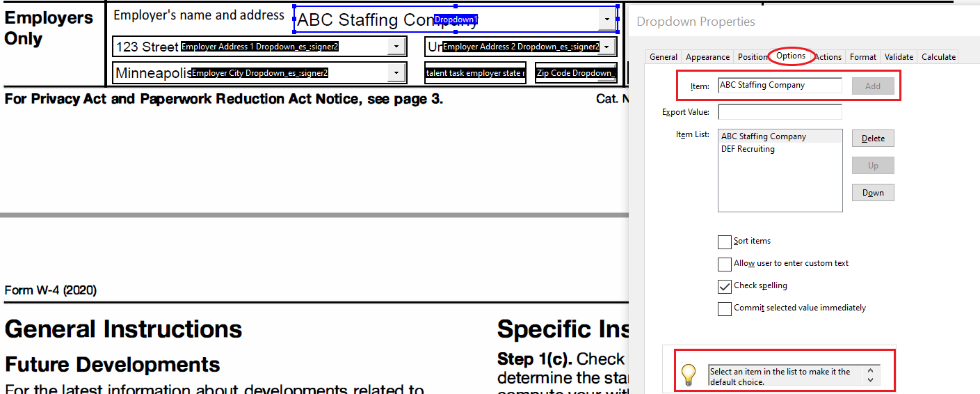The height and width of the screenshot is (394, 980).
Task: Click the Down button
Action: tap(873, 193)
